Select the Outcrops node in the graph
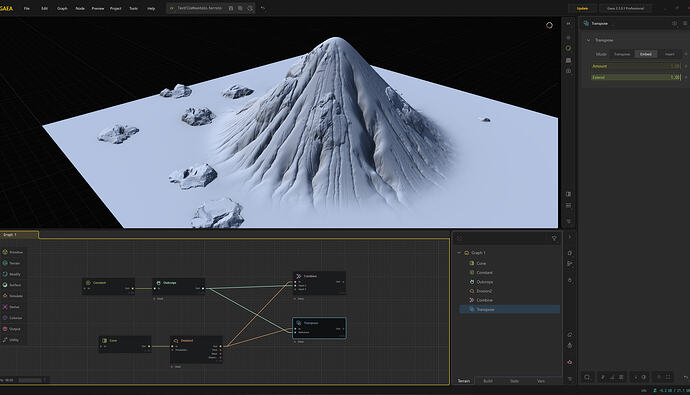Screen dimensions: 690x395 (x=179, y=286)
